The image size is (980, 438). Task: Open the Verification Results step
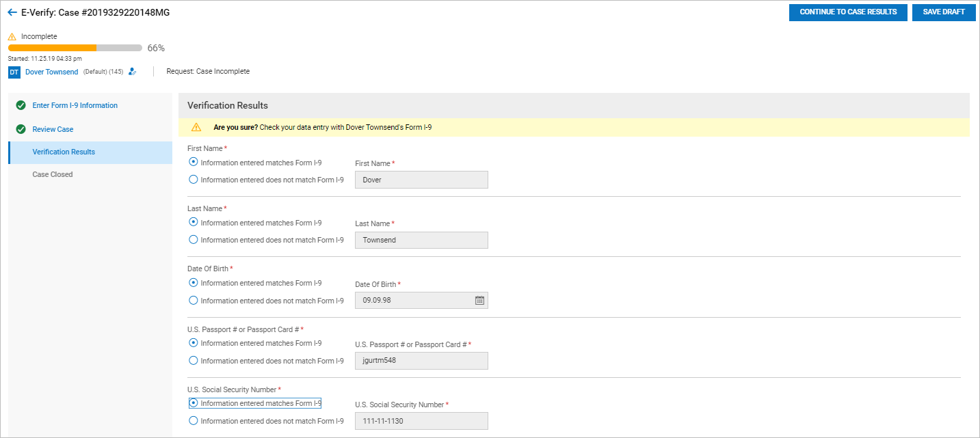pyautogui.click(x=64, y=152)
